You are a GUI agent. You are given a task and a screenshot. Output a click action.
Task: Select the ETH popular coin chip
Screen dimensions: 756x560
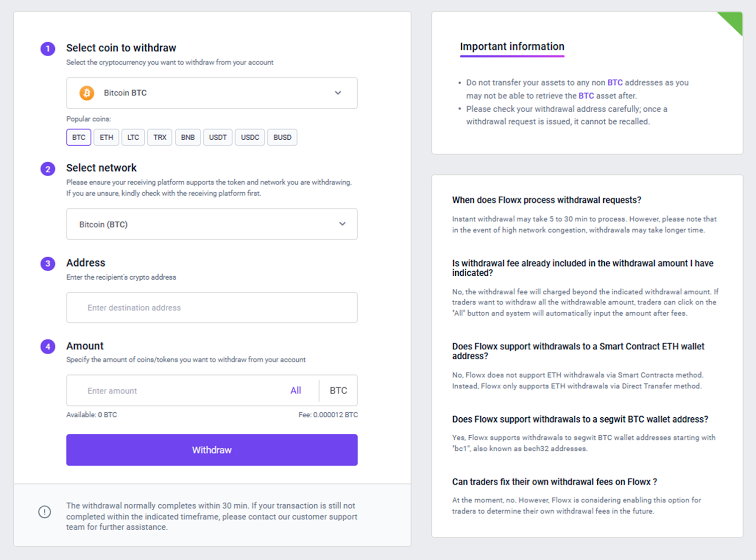click(106, 138)
